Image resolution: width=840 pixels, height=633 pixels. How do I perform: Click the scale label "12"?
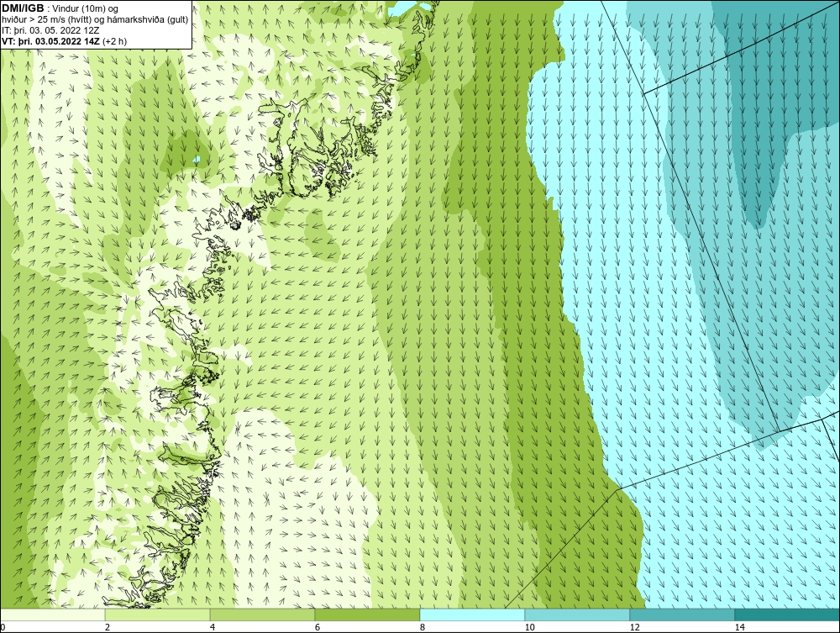634,628
